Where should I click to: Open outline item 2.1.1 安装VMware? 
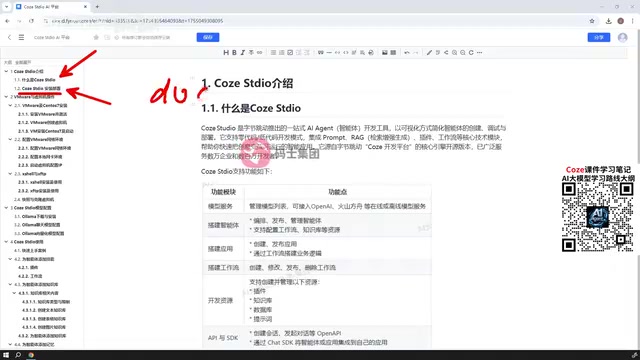pos(42,114)
